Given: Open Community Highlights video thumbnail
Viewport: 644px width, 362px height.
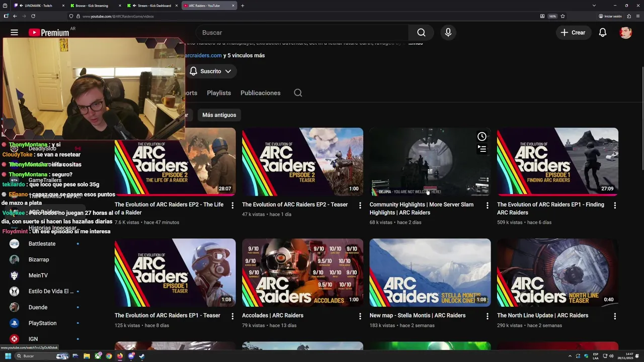Looking at the screenshot, I should click(x=430, y=161).
